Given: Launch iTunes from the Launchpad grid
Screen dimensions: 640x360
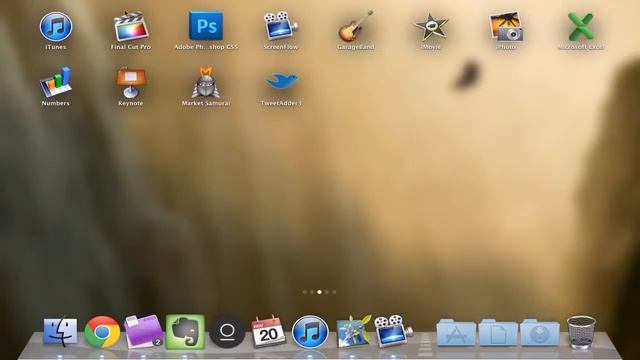Looking at the screenshot, I should point(56,27).
